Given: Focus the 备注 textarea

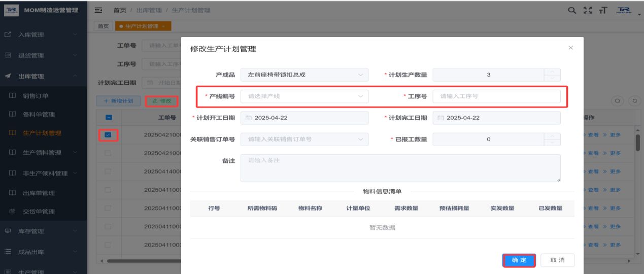Looking at the screenshot, I should coord(400,168).
